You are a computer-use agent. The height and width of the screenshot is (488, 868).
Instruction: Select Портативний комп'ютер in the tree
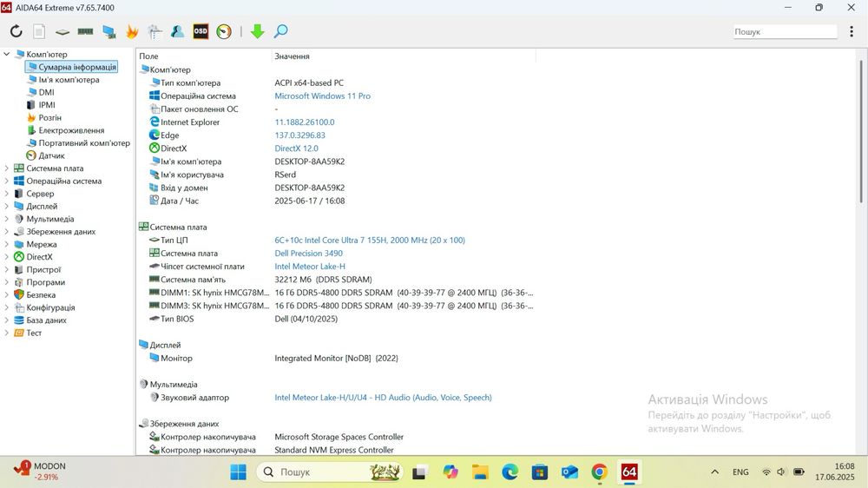point(84,143)
